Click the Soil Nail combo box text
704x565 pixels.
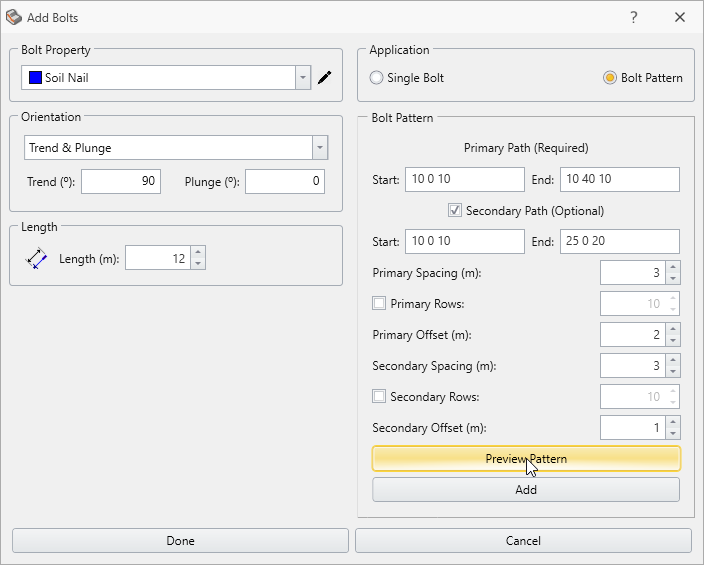[x=66, y=78]
